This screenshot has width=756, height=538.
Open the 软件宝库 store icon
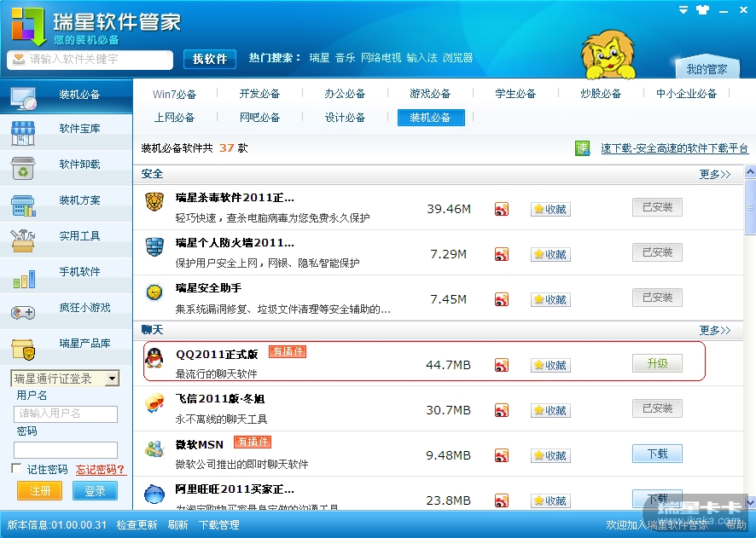23,133
